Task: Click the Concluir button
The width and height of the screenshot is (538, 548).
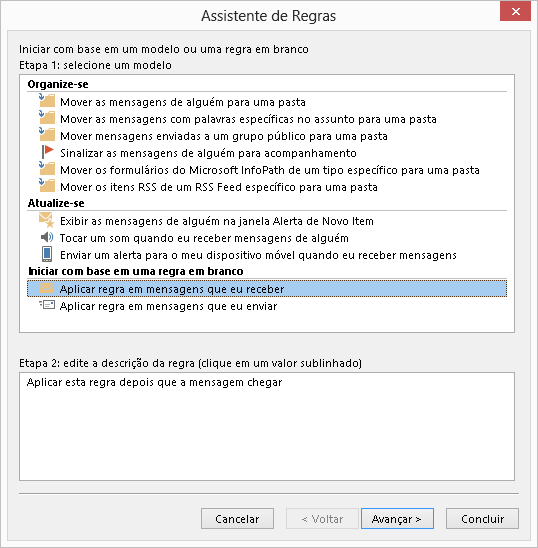Action: coord(482,519)
